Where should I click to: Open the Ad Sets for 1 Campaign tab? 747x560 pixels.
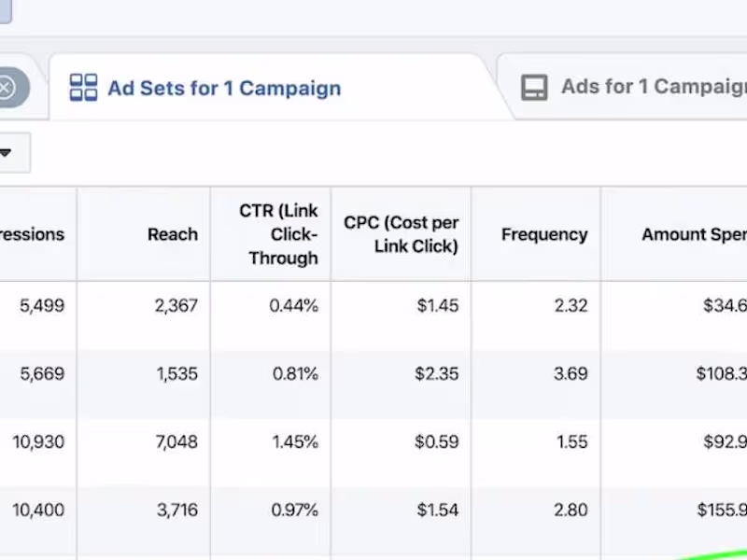point(224,89)
